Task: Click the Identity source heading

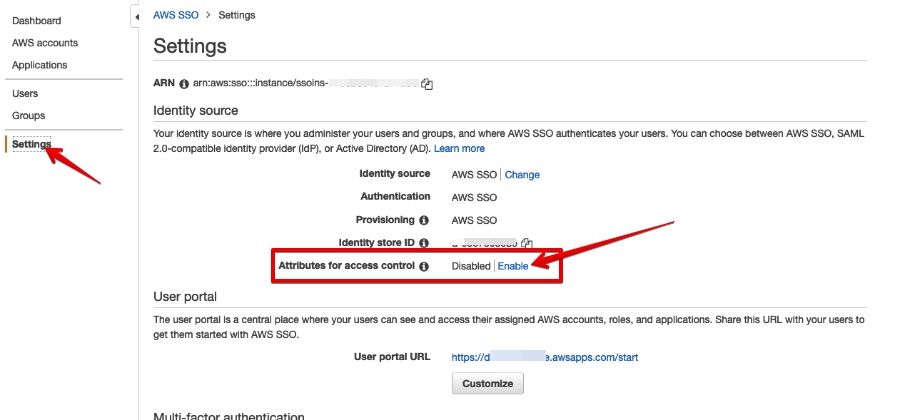Action: click(196, 110)
